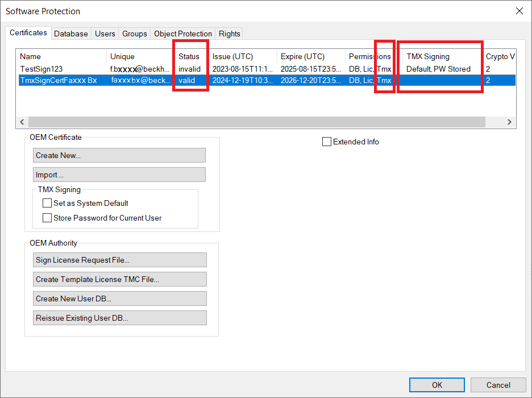Screen dimensions: 532x398
Task: Sort by the Expire (UTC) column header
Action: click(x=311, y=56)
